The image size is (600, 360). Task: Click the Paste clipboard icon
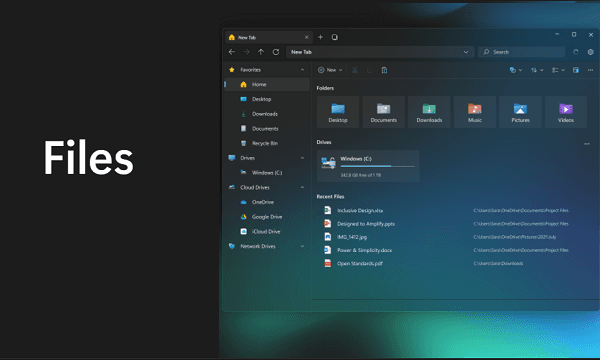[x=384, y=70]
